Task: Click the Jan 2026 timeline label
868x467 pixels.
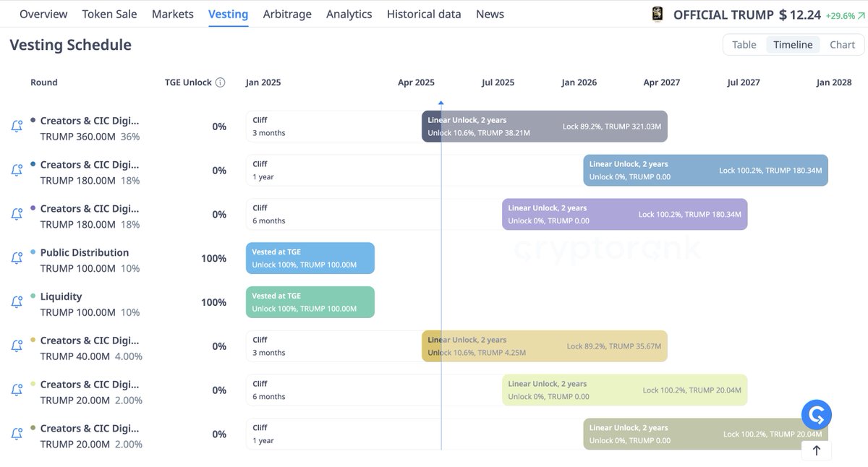Action: 579,82
